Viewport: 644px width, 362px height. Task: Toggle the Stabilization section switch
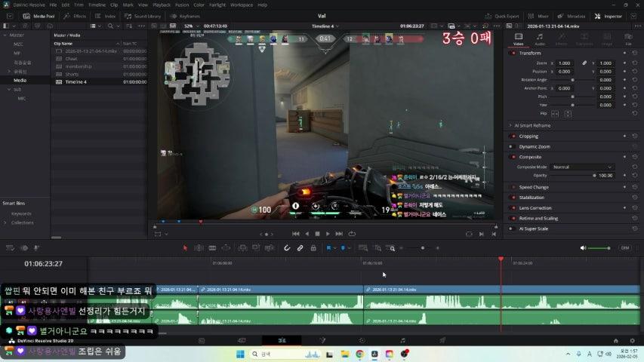tap(513, 198)
